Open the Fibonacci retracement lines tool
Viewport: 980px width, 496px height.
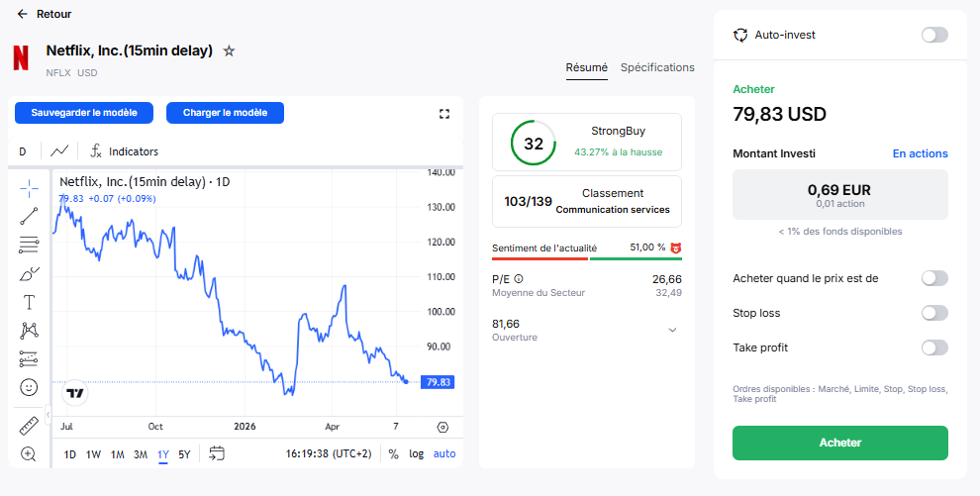click(29, 245)
